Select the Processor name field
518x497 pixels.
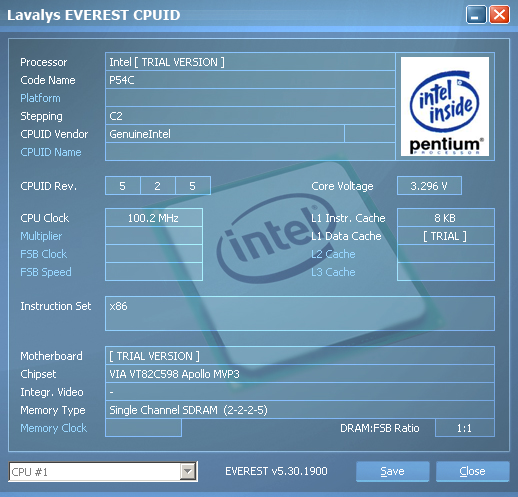[x=250, y=62]
